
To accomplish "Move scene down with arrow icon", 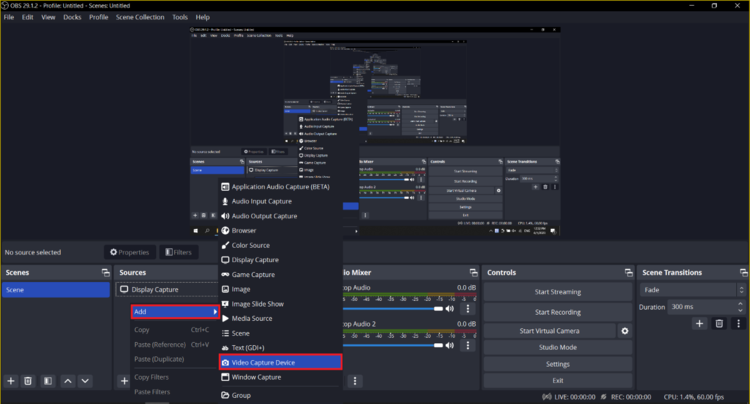I will point(85,381).
